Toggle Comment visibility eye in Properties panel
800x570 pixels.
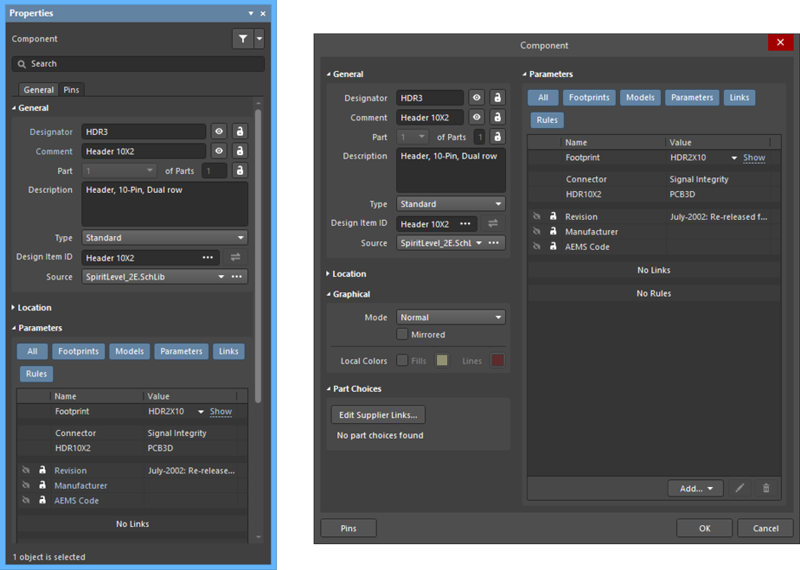pos(218,152)
